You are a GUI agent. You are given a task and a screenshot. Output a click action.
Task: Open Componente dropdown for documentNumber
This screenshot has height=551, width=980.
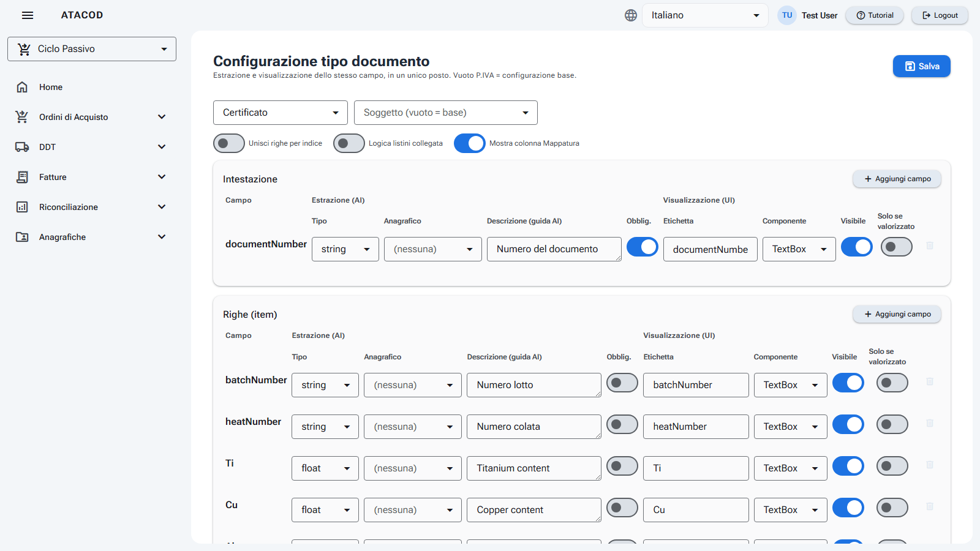[799, 249]
